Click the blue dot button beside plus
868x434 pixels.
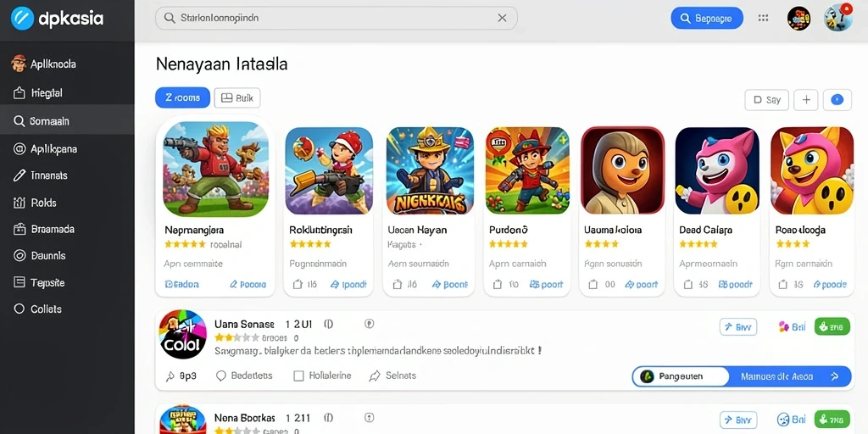coord(837,100)
